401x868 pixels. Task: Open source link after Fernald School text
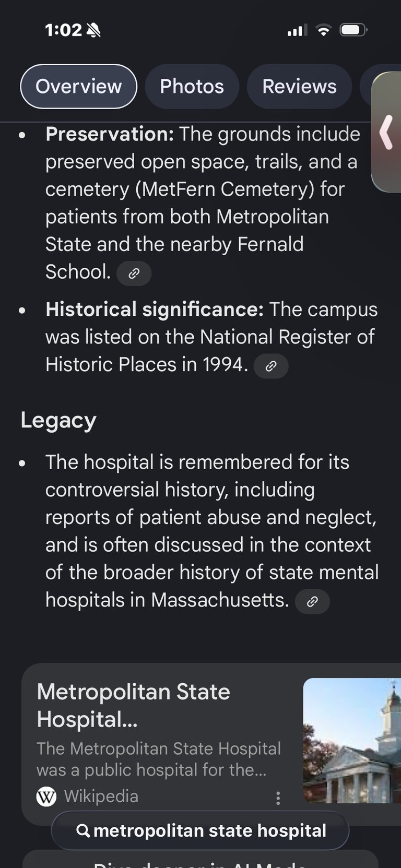[x=134, y=273]
